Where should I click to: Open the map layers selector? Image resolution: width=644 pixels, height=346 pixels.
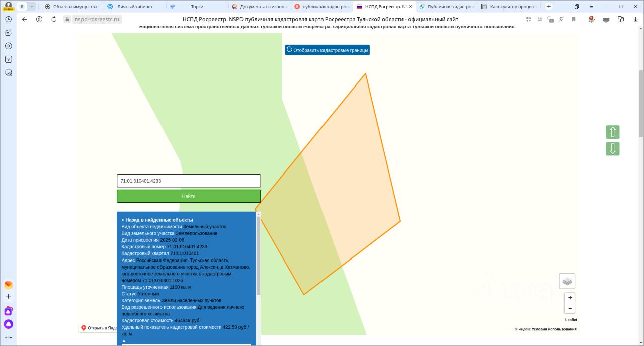(x=567, y=281)
